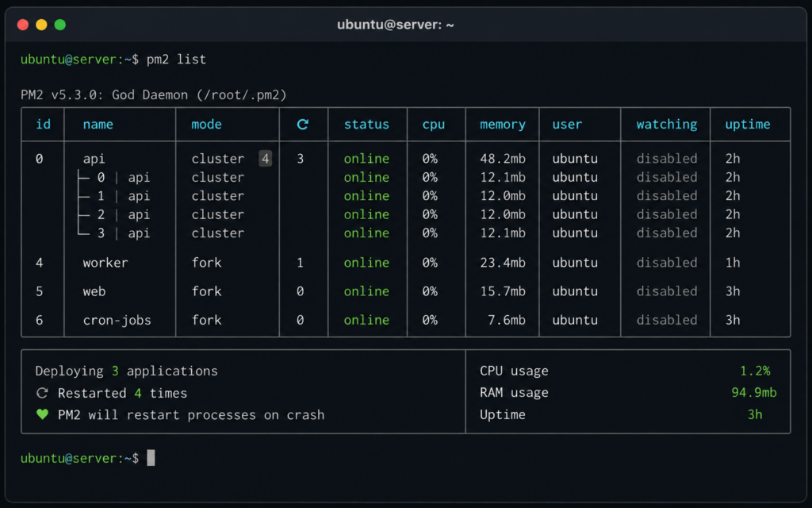
Task: Click the restart icon in table header
Action: click(303, 125)
